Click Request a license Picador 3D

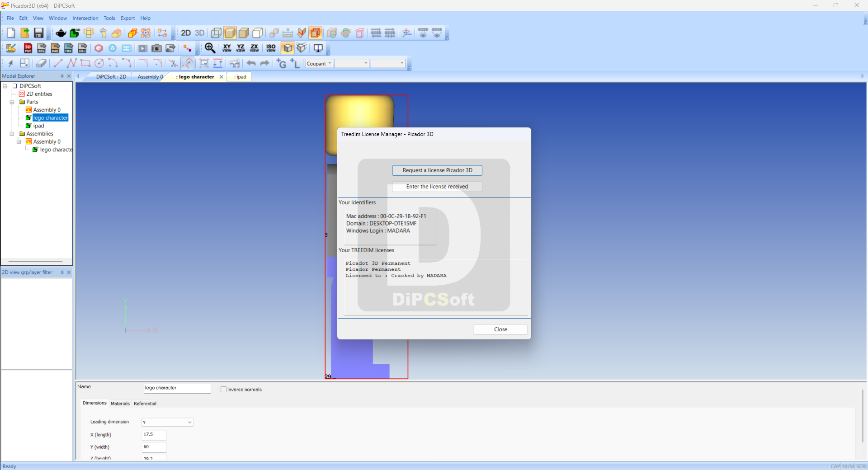click(x=437, y=170)
